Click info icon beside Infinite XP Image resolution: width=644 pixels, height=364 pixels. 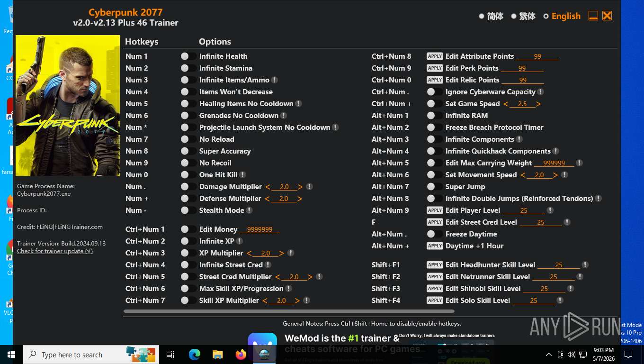240,241
